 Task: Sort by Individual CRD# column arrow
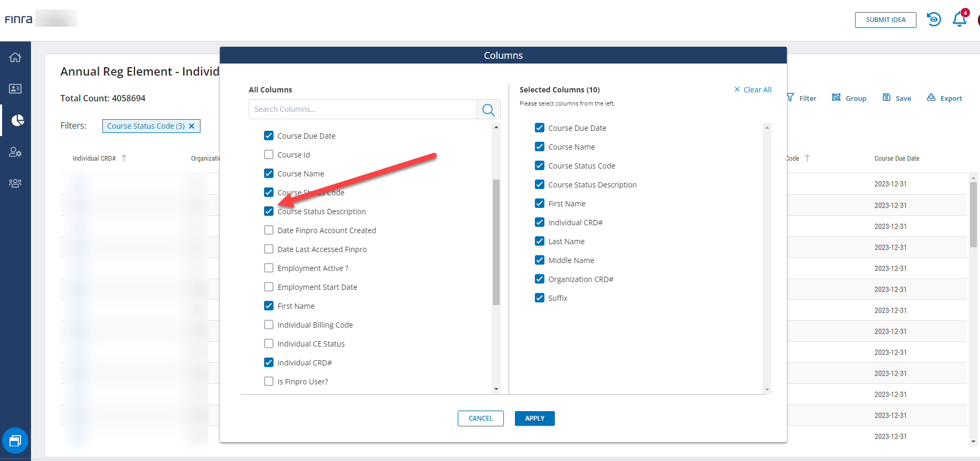124,158
